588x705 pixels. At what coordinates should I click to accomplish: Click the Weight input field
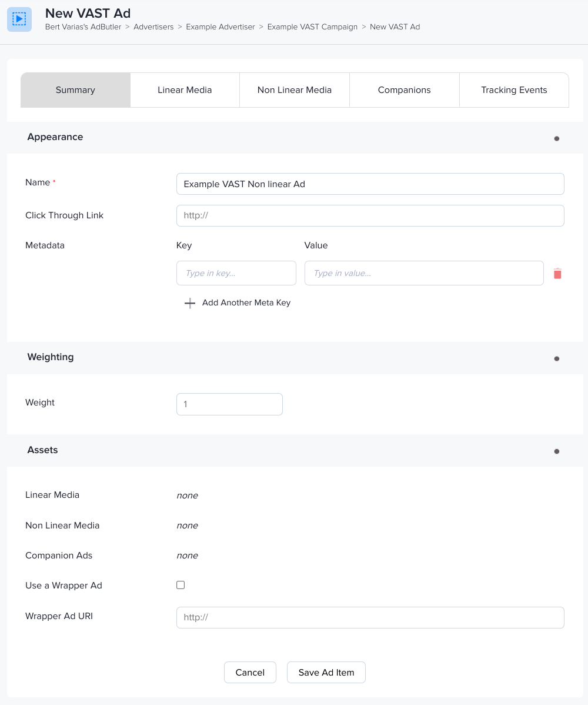click(229, 404)
